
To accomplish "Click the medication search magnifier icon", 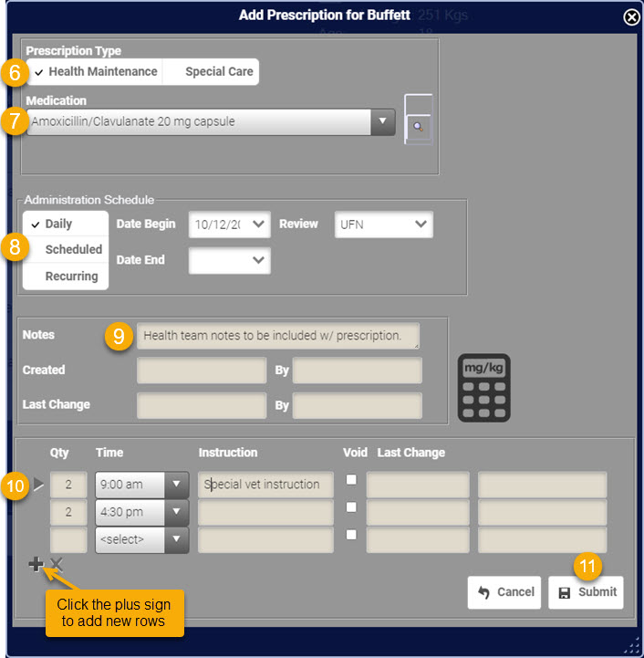I will [x=418, y=126].
